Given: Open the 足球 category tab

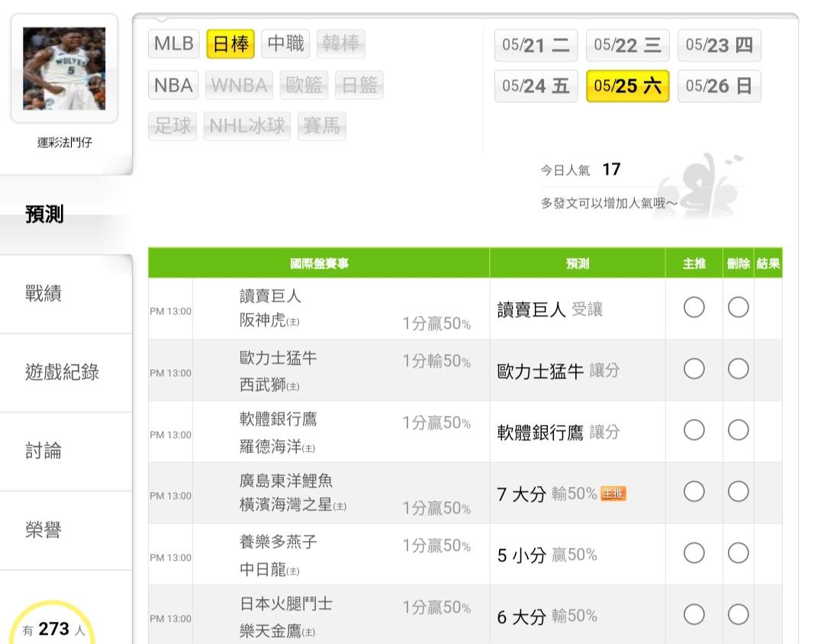Looking at the screenshot, I should pyautogui.click(x=172, y=126).
